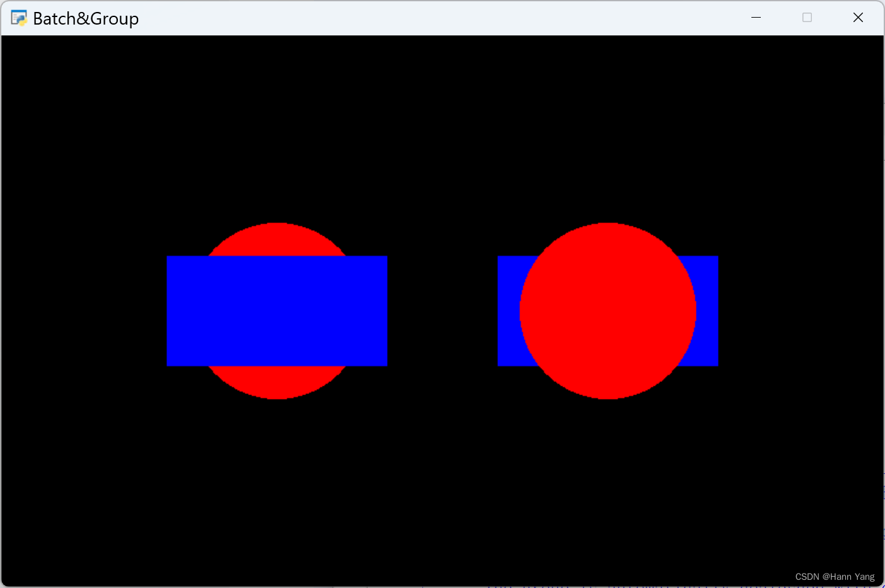The image size is (885, 588).
Task: Click the left blue rectangle's left edge
Action: (x=170, y=310)
